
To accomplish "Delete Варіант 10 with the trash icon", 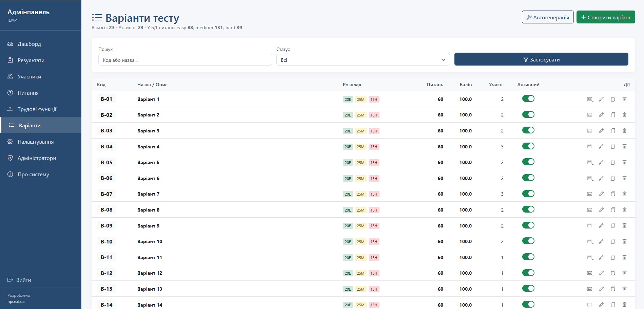I will point(624,241).
